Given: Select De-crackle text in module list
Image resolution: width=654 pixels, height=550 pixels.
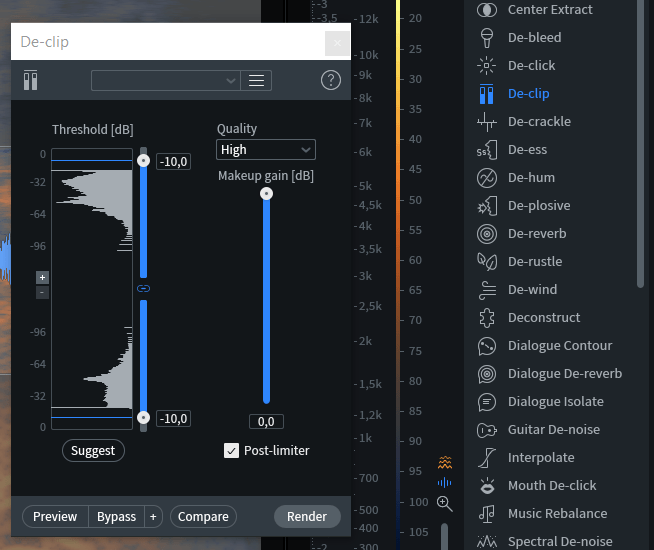Looking at the screenshot, I should [x=539, y=121].
